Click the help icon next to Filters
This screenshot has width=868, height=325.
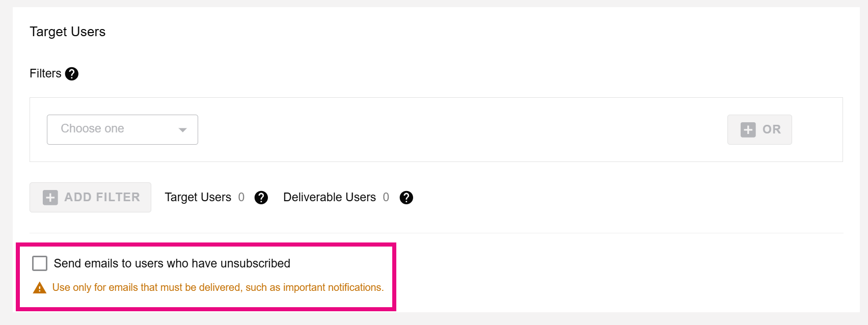(x=72, y=74)
